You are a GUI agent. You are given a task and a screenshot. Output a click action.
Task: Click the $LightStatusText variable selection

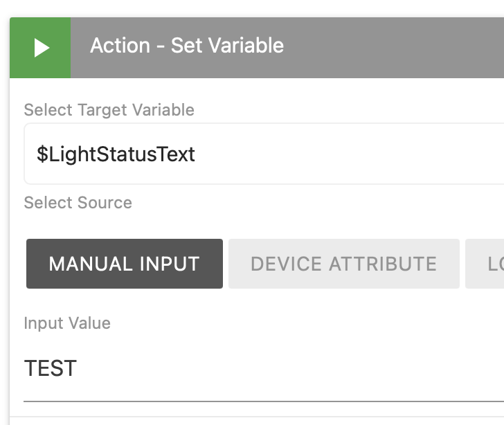click(116, 154)
